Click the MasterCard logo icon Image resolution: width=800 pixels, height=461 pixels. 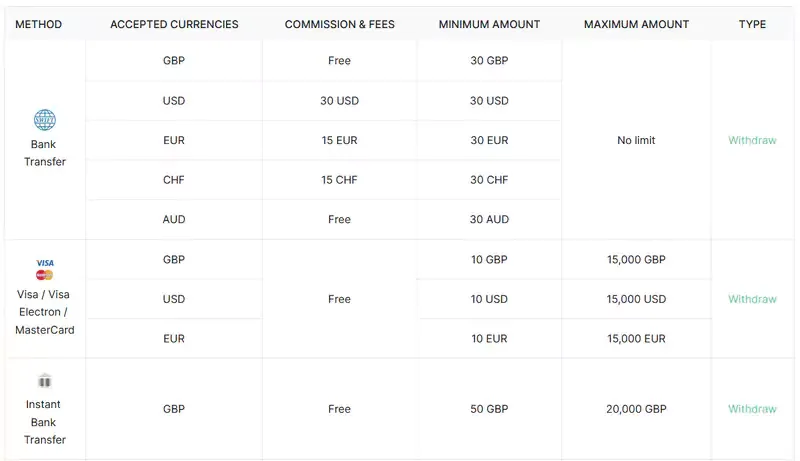[44, 275]
